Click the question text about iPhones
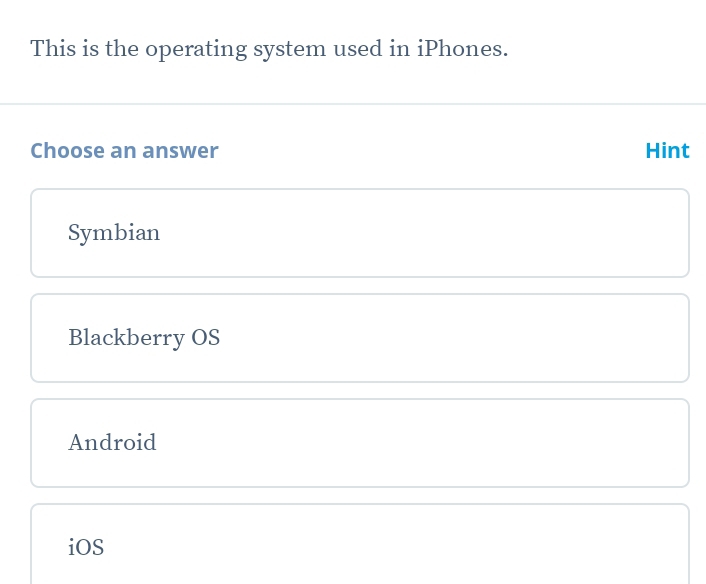This screenshot has height=584, width=706. click(269, 49)
